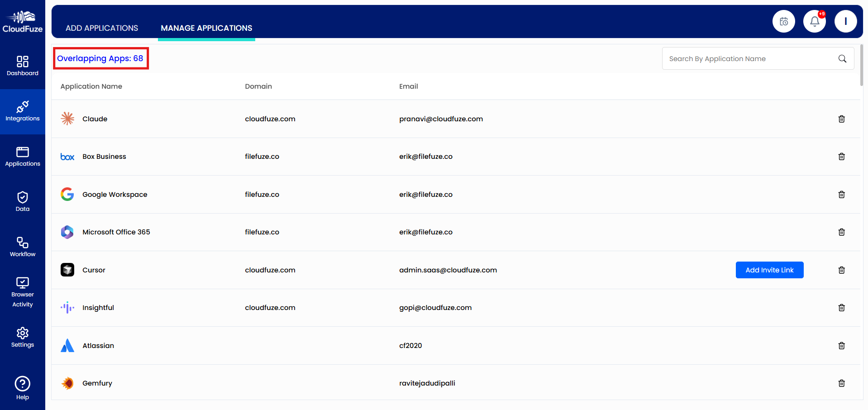Viewport: 868px width, 410px height.
Task: Click the schedule calendar icon in header
Action: pos(783,21)
